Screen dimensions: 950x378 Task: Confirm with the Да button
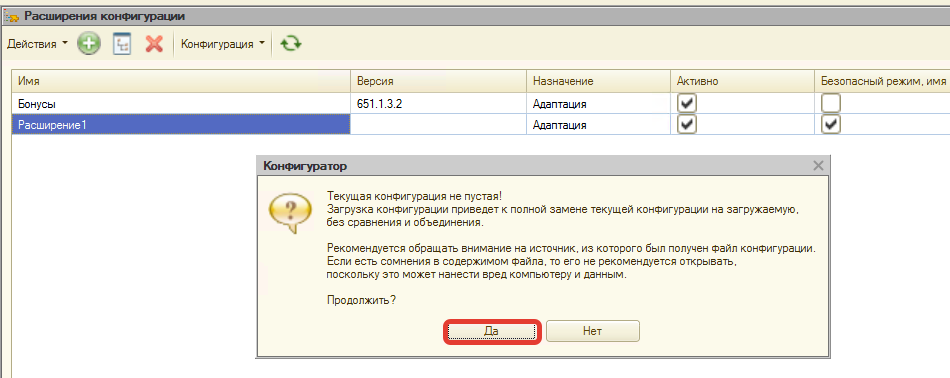[491, 331]
